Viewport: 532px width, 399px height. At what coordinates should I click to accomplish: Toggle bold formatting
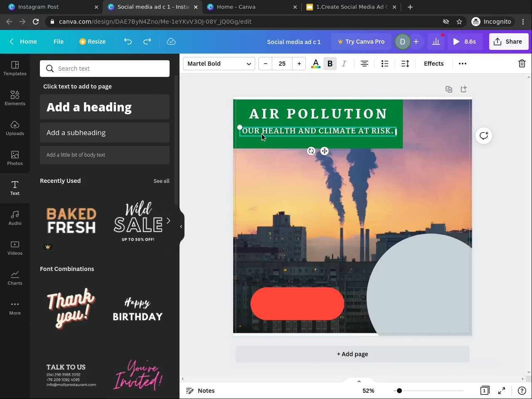[x=330, y=64]
